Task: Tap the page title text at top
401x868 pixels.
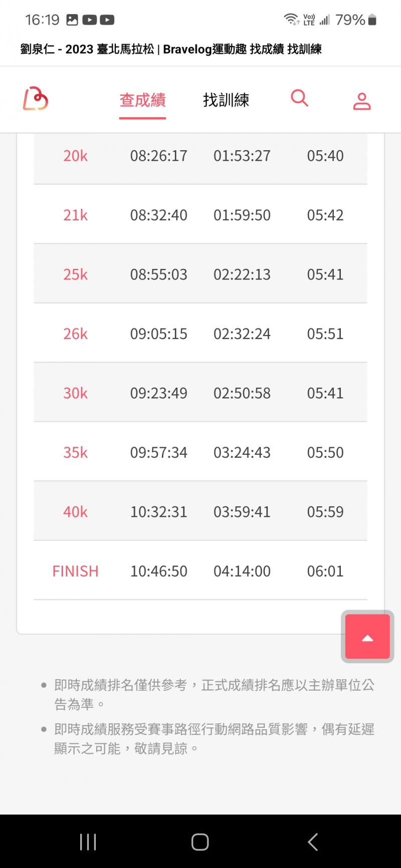Action: 171,49
